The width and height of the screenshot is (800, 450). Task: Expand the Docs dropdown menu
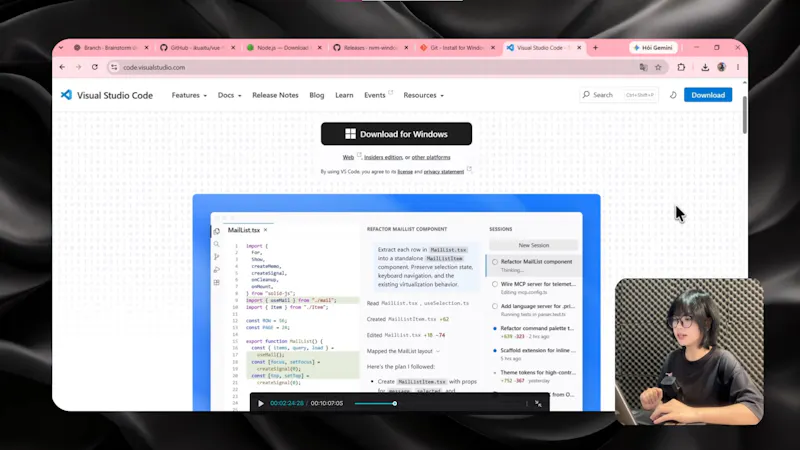coord(230,95)
